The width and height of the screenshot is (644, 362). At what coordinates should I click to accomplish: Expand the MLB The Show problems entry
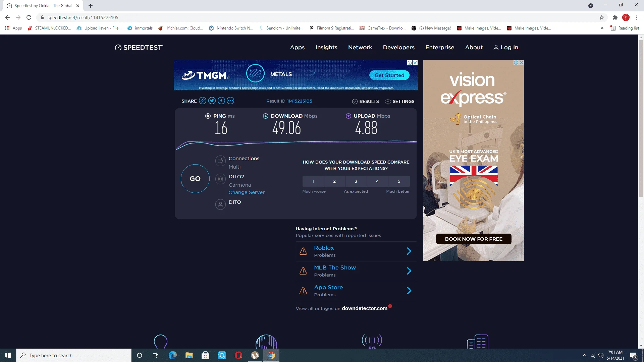click(x=409, y=271)
